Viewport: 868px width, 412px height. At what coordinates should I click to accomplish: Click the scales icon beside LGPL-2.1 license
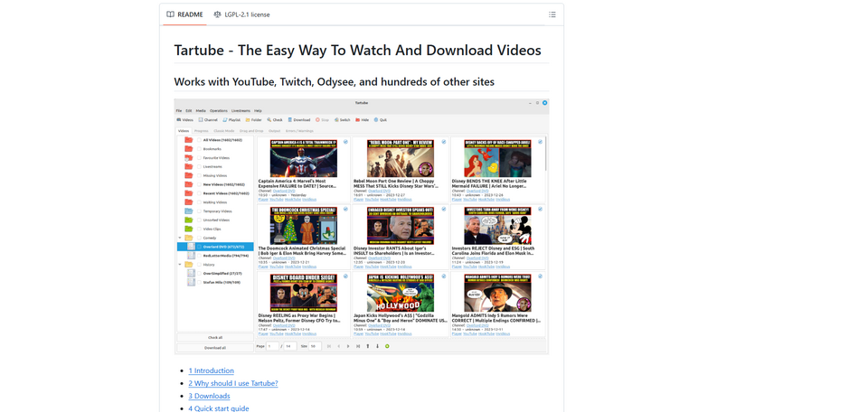[x=217, y=14]
